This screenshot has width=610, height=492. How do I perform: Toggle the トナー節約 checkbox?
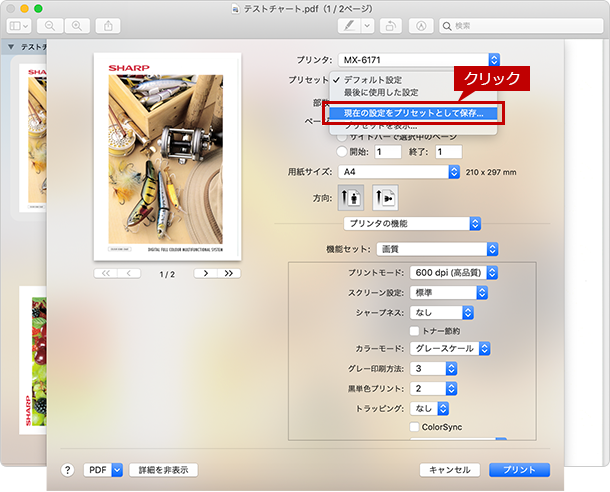point(414,331)
